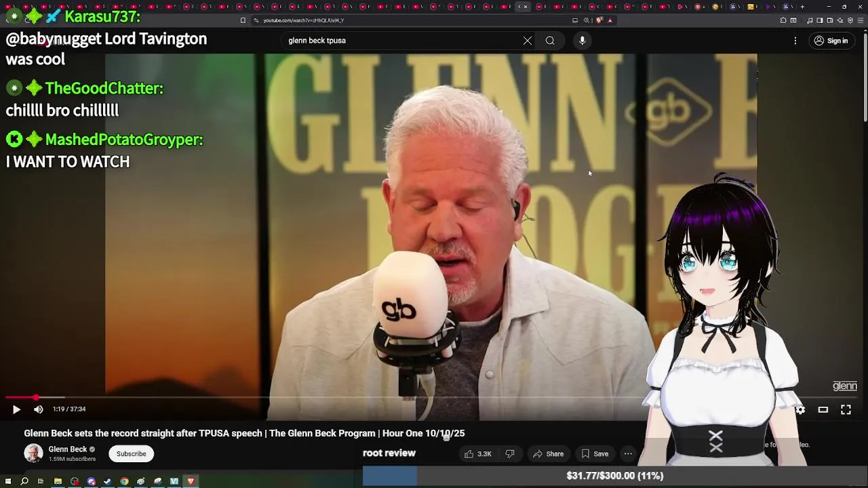Open a new browser tab
Screen dimensions: 868x488
[802, 7]
